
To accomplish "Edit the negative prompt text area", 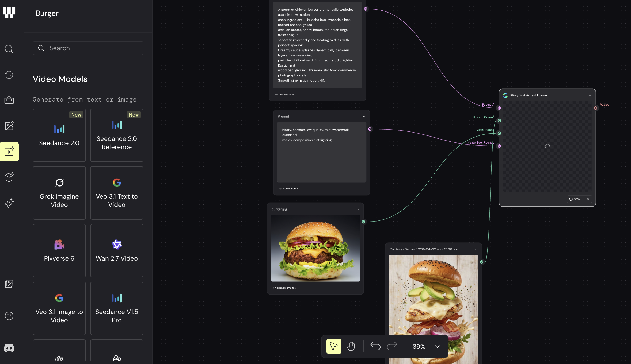I will pyautogui.click(x=322, y=152).
